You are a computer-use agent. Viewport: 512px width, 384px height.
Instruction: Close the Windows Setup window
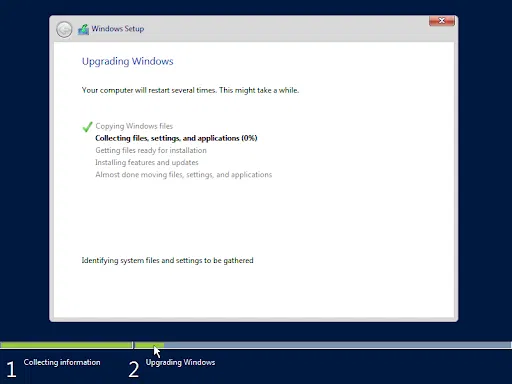(442, 21)
